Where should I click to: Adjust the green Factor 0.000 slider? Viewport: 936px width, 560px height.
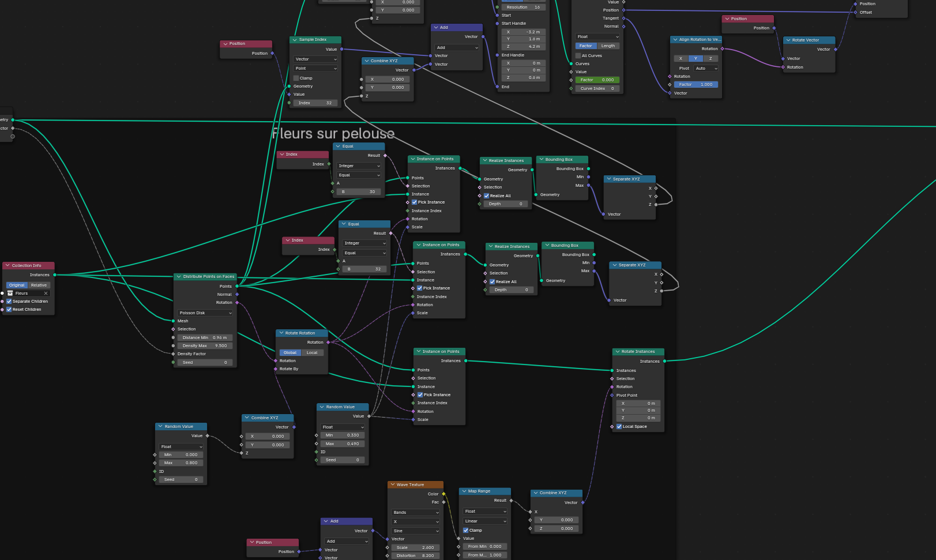click(597, 80)
